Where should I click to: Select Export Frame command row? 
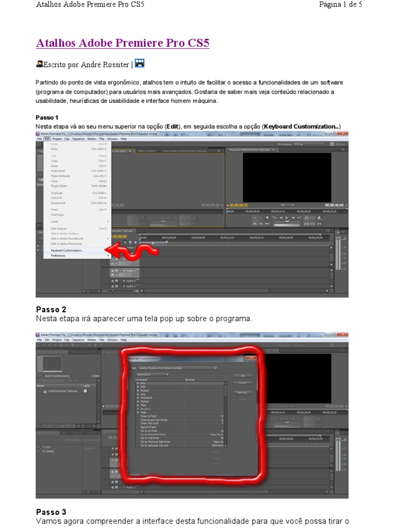[180, 427]
